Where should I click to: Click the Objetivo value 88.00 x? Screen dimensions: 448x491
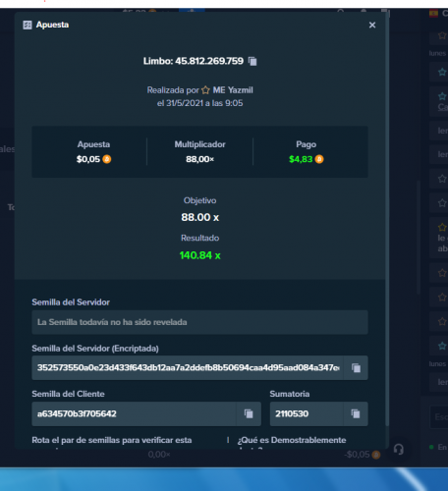tap(199, 217)
